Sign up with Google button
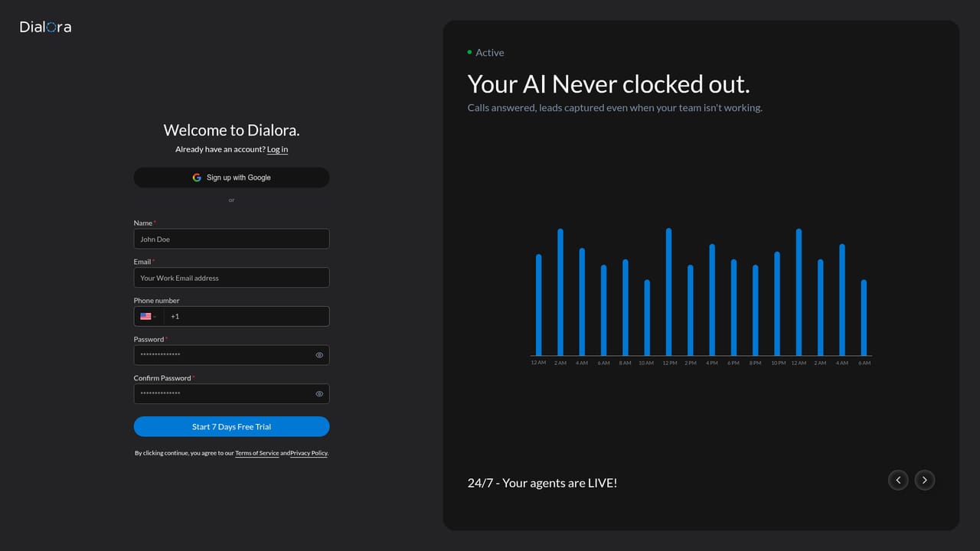 point(231,178)
